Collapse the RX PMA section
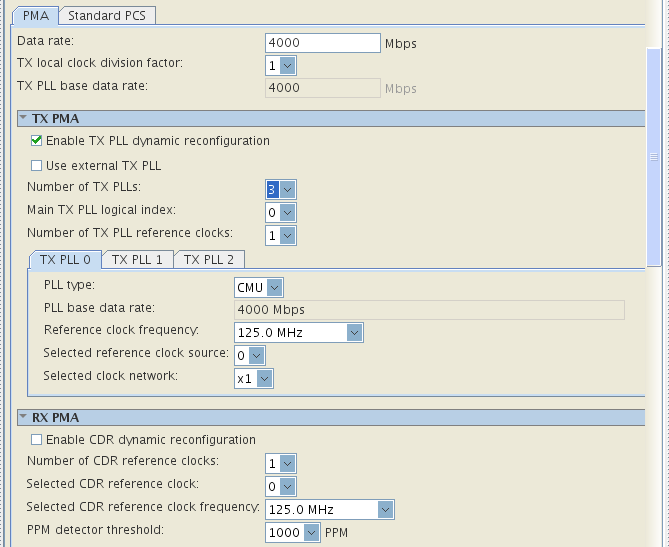 23,417
